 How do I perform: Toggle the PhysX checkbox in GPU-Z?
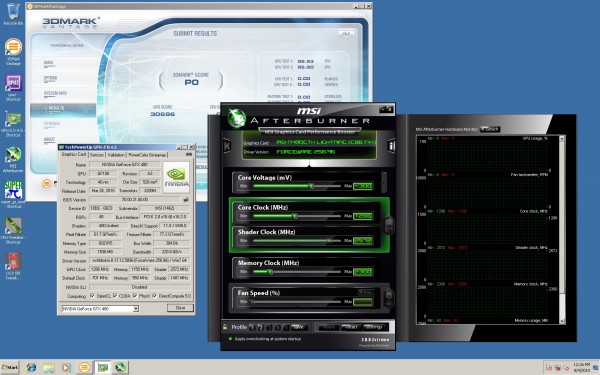click(134, 296)
